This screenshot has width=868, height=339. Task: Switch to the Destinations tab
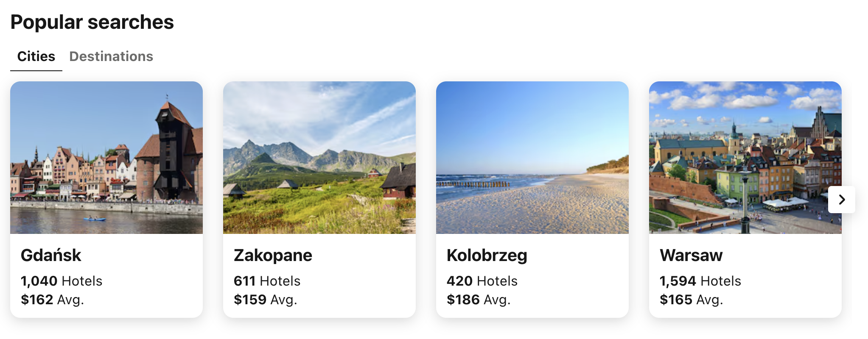(111, 56)
